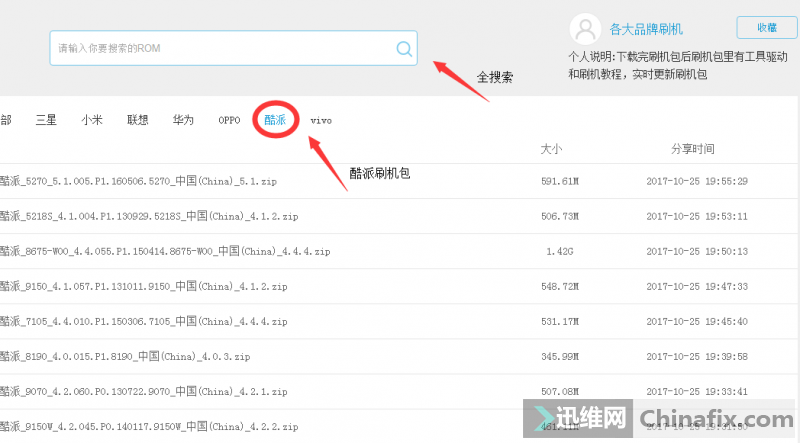Select the OPPO tab
The image size is (800, 443).
point(229,120)
